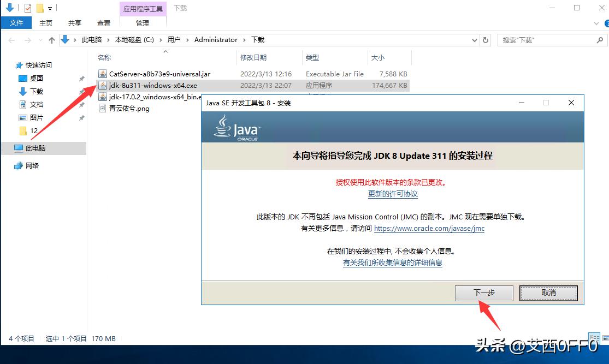The image size is (609, 364).
Task: Open the quick access toolbar customize dropdown
Action: coord(50,8)
